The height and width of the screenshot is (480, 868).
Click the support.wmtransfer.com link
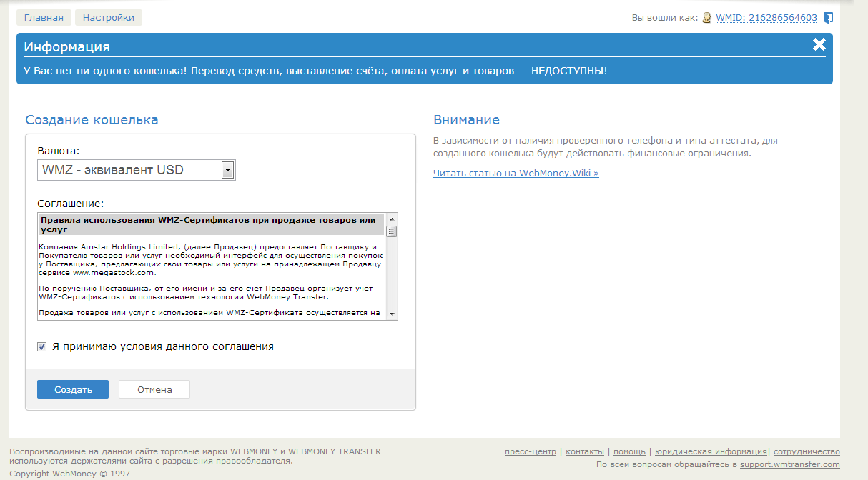[x=790, y=464]
